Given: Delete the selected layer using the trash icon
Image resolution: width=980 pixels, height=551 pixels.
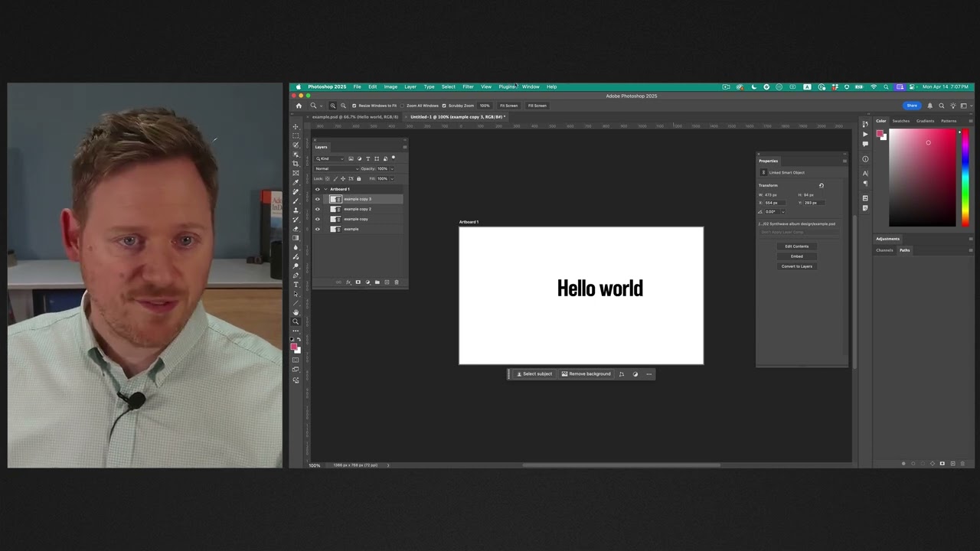Looking at the screenshot, I should coord(397,282).
